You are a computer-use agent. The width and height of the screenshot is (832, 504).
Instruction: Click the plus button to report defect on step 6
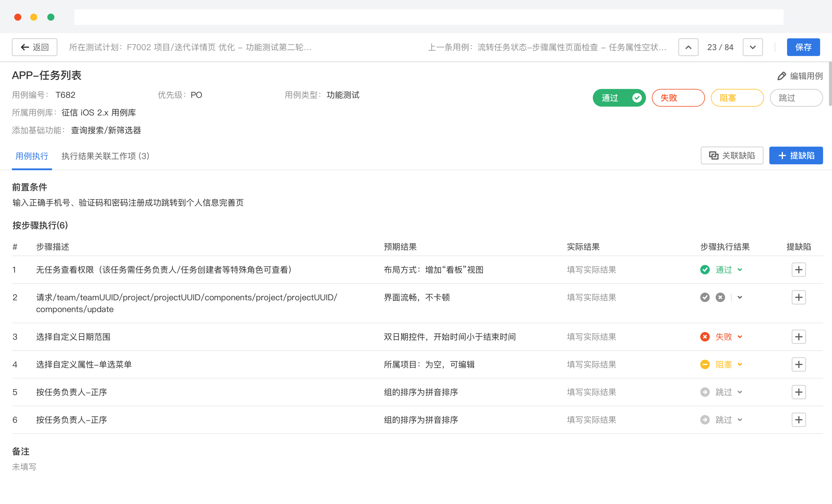[x=799, y=420]
